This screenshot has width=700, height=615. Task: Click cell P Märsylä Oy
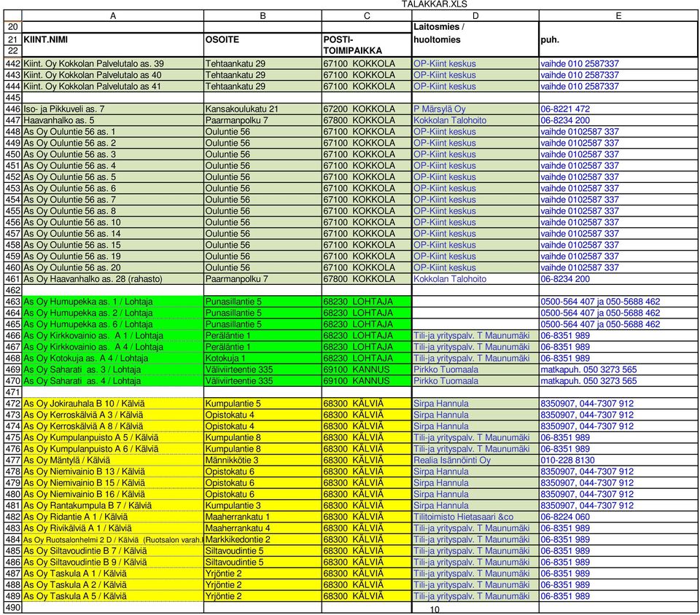click(475, 109)
